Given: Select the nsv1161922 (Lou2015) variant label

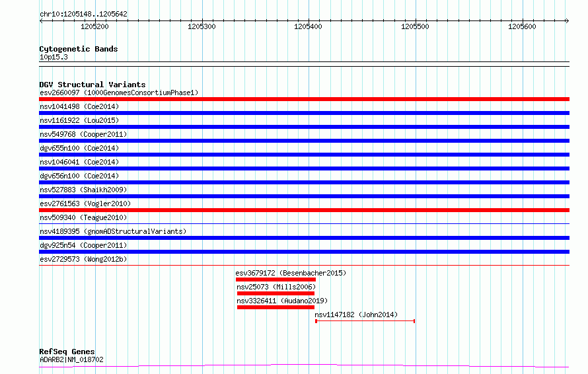Looking at the screenshot, I should (x=79, y=120).
